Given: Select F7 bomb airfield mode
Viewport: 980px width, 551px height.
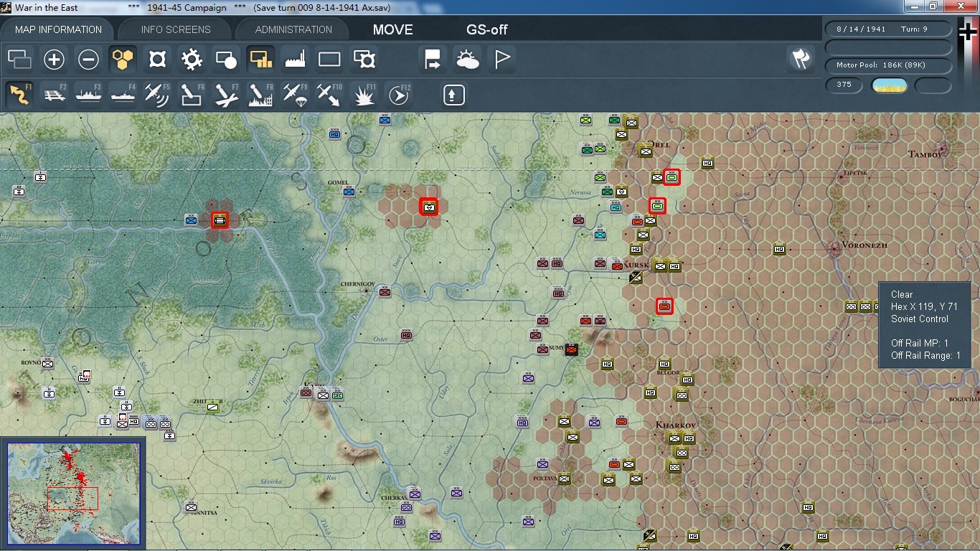Looking at the screenshot, I should tap(226, 95).
